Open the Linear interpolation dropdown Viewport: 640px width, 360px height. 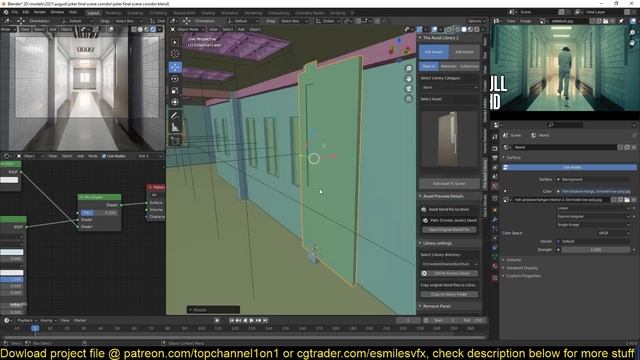[x=593, y=208]
